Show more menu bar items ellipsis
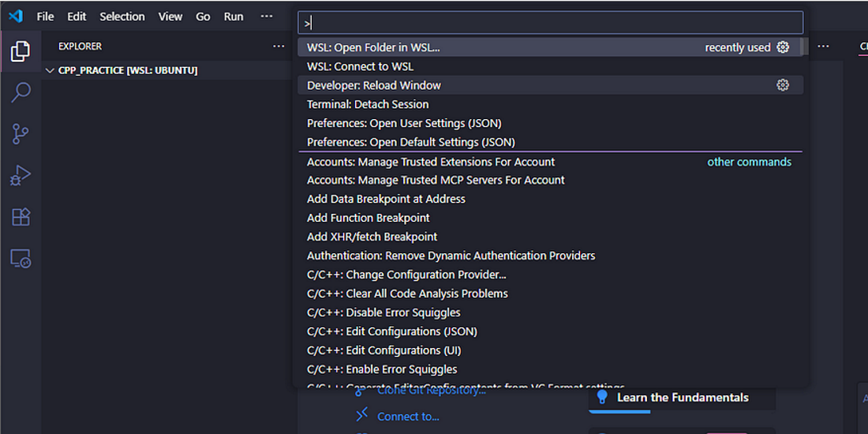This screenshot has width=868, height=434. [x=267, y=17]
